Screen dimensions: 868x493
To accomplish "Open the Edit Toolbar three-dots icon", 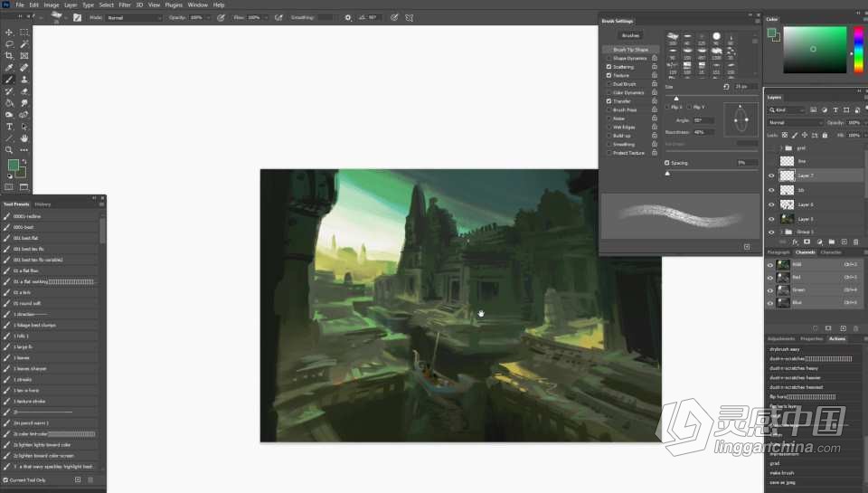I will click(x=24, y=150).
